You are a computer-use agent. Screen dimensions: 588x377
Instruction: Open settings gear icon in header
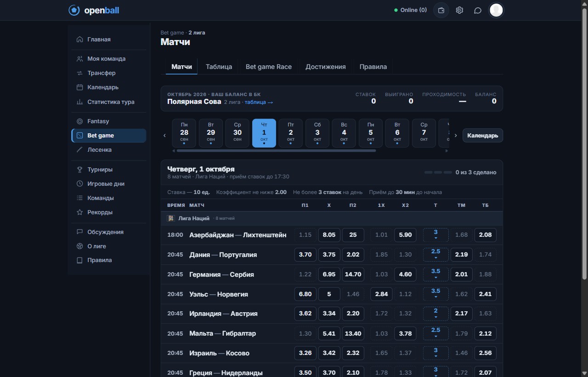pos(459,10)
